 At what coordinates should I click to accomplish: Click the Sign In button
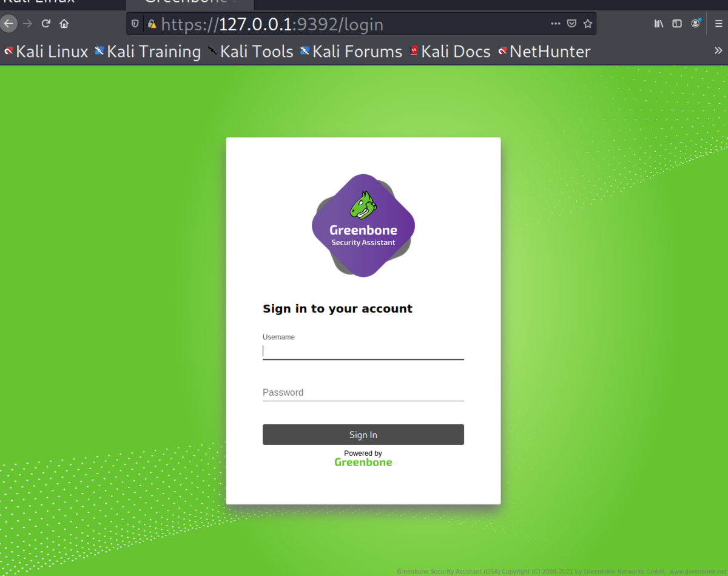tap(363, 435)
